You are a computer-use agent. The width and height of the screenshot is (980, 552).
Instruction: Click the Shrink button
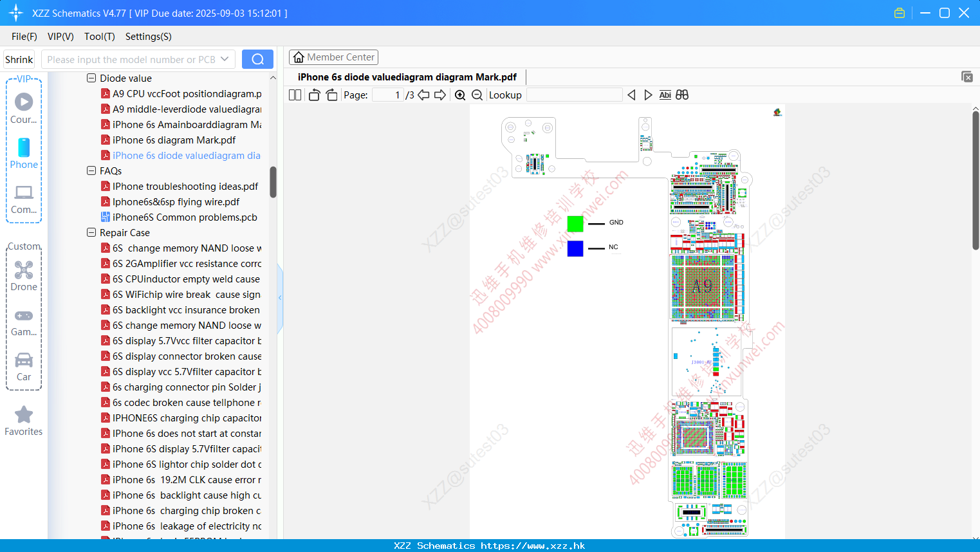click(x=19, y=59)
